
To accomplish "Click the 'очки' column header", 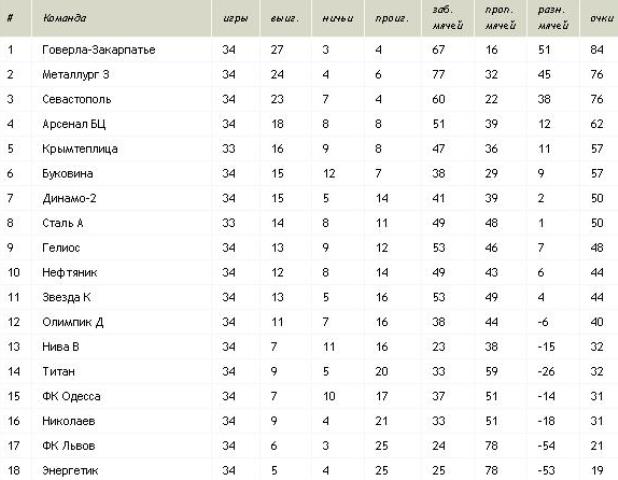I will (601, 18).
